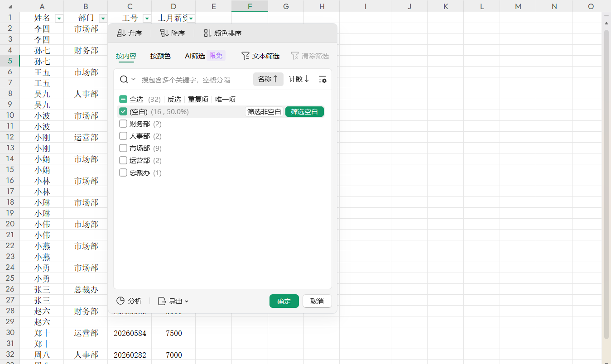Screen dimensions: 611x364
Task: Click the select-all corner triangle of the sheet
Action: (10, 6)
